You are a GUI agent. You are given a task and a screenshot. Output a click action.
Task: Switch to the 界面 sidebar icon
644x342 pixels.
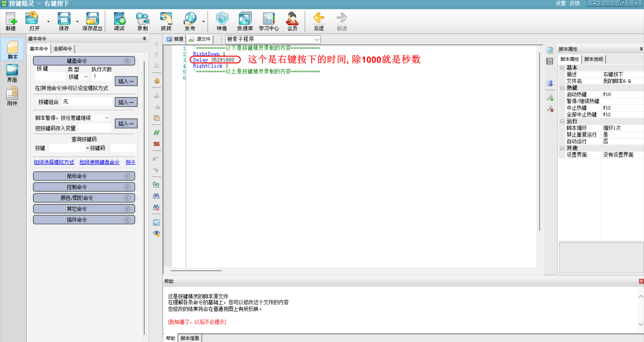[12, 73]
